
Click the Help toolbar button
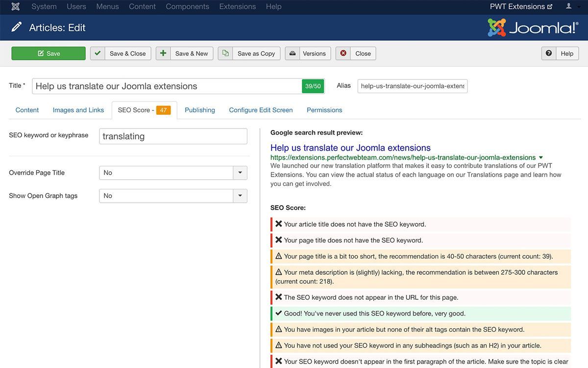tap(560, 53)
